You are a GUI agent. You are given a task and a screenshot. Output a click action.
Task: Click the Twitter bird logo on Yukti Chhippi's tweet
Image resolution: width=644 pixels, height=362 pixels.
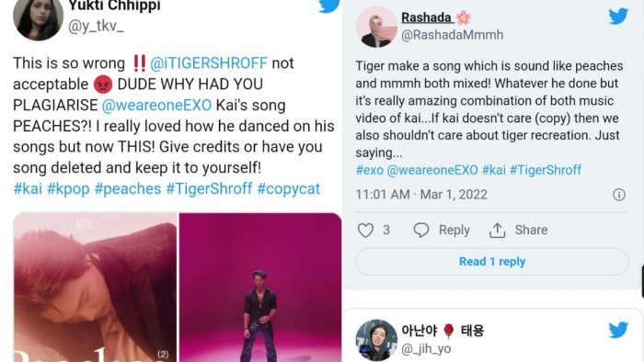point(329,5)
